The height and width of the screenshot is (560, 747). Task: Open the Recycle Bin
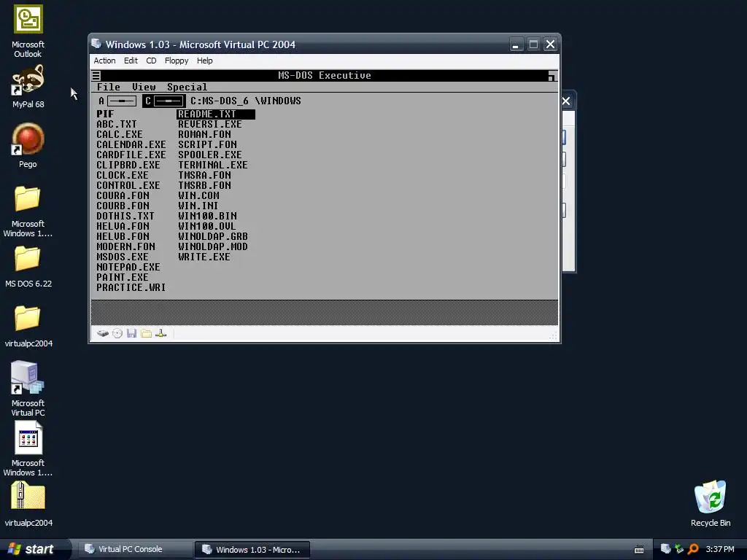(711, 504)
